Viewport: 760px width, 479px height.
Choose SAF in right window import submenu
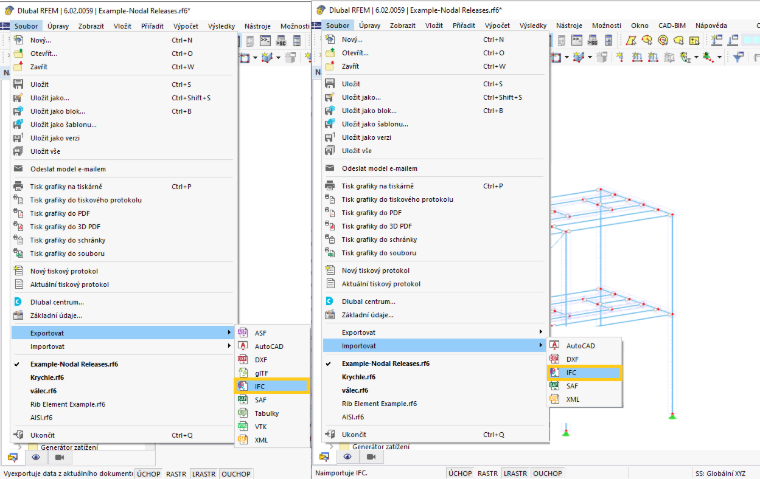[x=584, y=386]
